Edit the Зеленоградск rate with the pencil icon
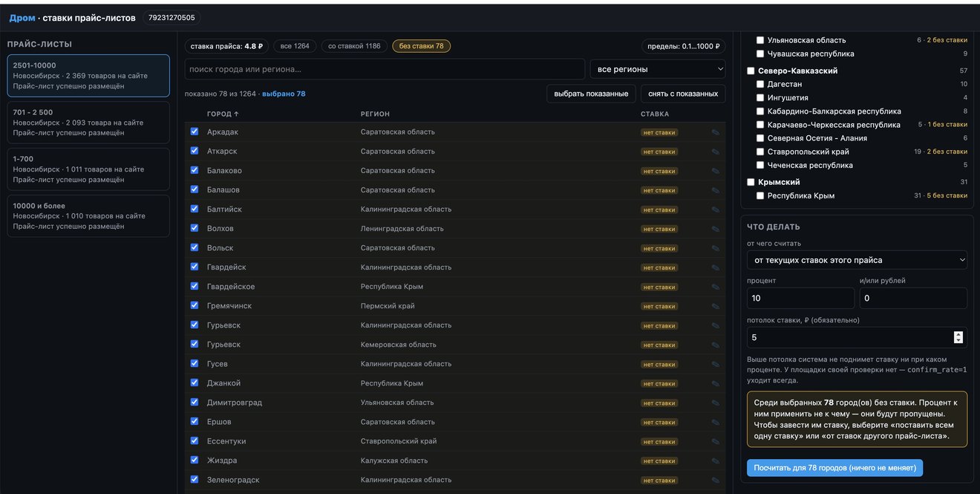The width and height of the screenshot is (980, 494). coord(716,480)
